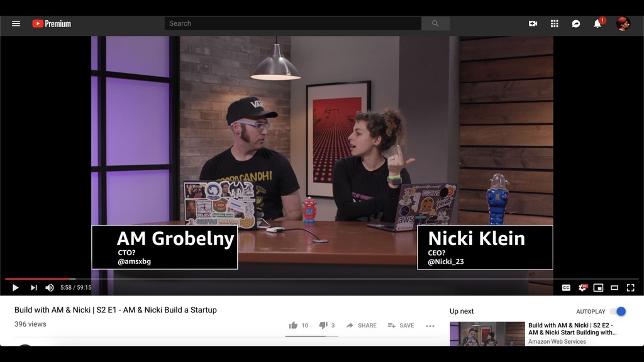Open the hamburger guide menu
This screenshot has width=644, height=362.
click(16, 23)
